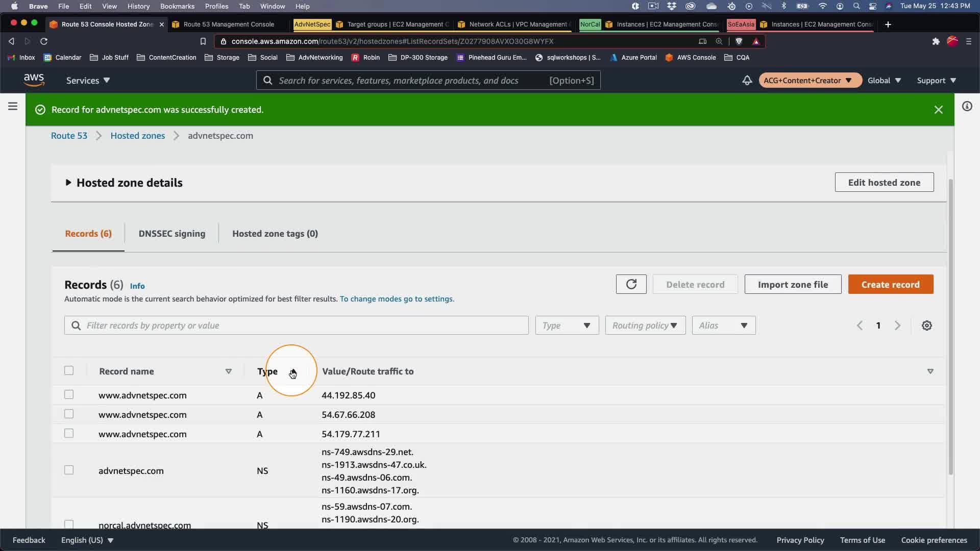Image resolution: width=980 pixels, height=551 pixels.
Task: Open the Bookmarks menu in menu bar
Action: 177,6
